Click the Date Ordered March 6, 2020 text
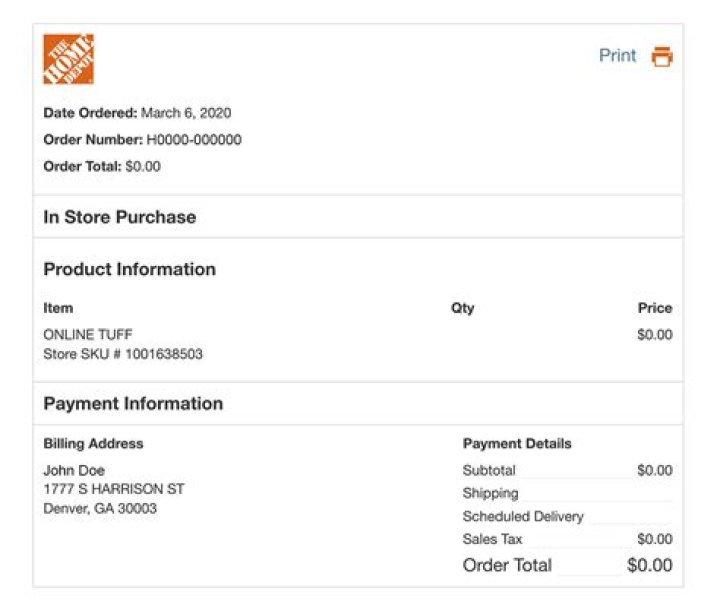Viewport: 720px width, 614px height. [137, 113]
